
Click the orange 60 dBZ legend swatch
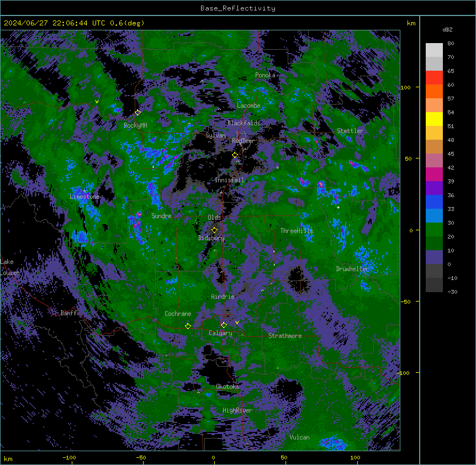point(434,91)
